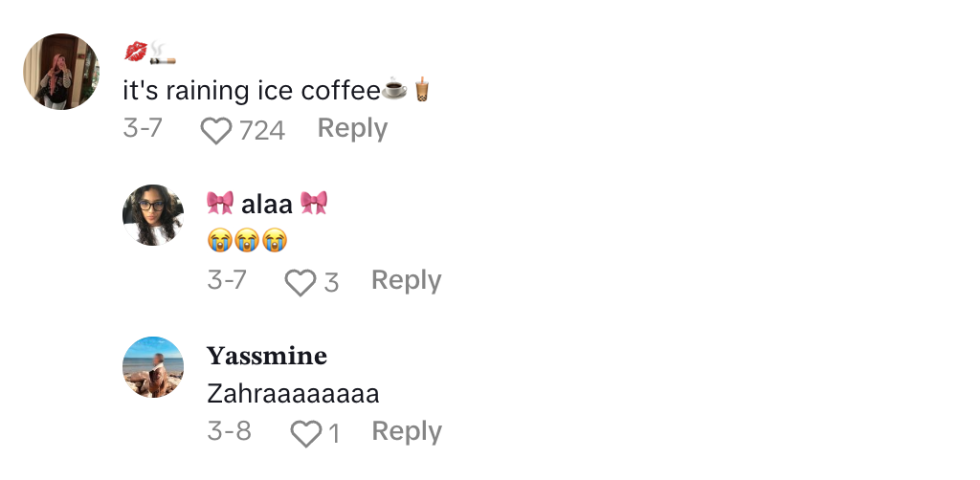Reply to the ice coffee comment

[352, 128]
